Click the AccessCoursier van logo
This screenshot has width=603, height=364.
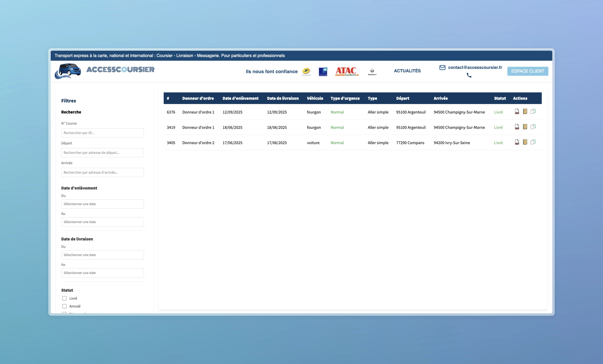tap(68, 71)
